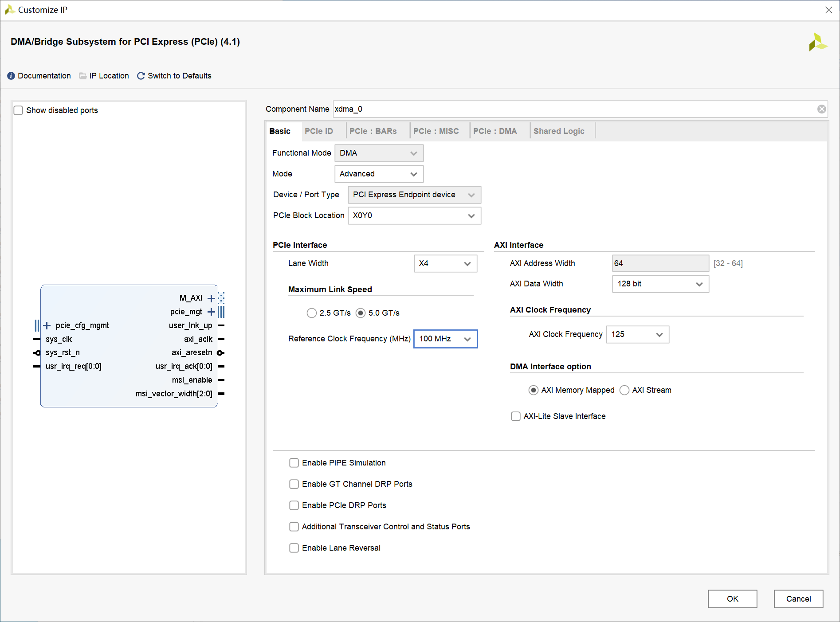Select the 5.0 GT/s link speed
Image resolution: width=840 pixels, height=622 pixels.
(x=361, y=313)
